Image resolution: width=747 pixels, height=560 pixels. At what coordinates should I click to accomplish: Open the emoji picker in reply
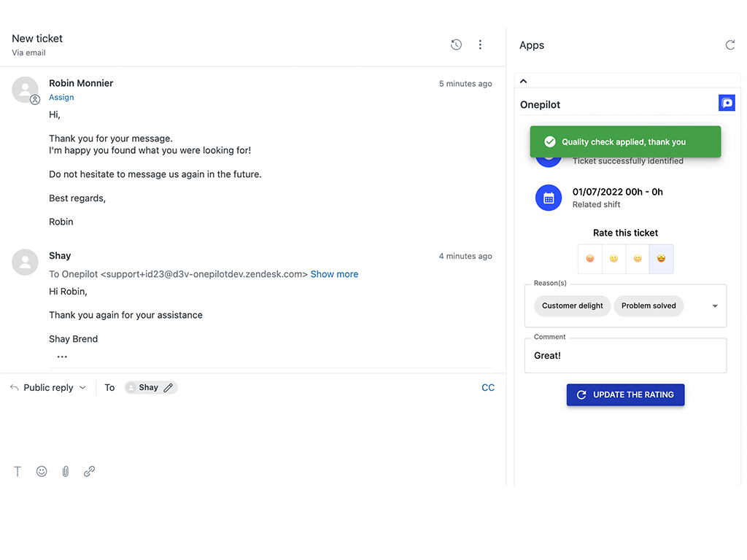(42, 472)
